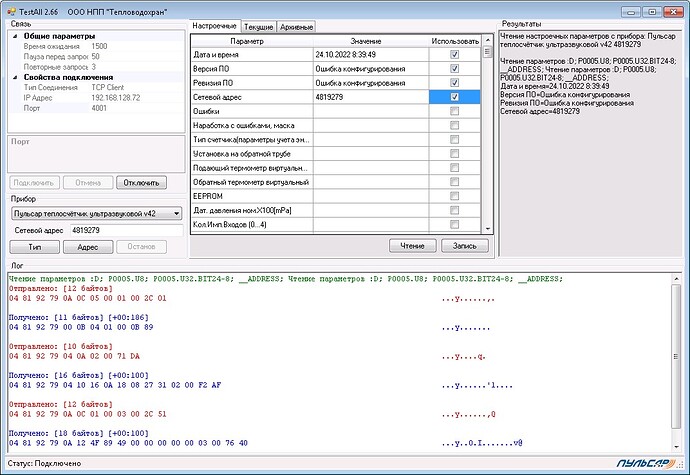Click the log panel scrollbar thumb

tap(676, 356)
